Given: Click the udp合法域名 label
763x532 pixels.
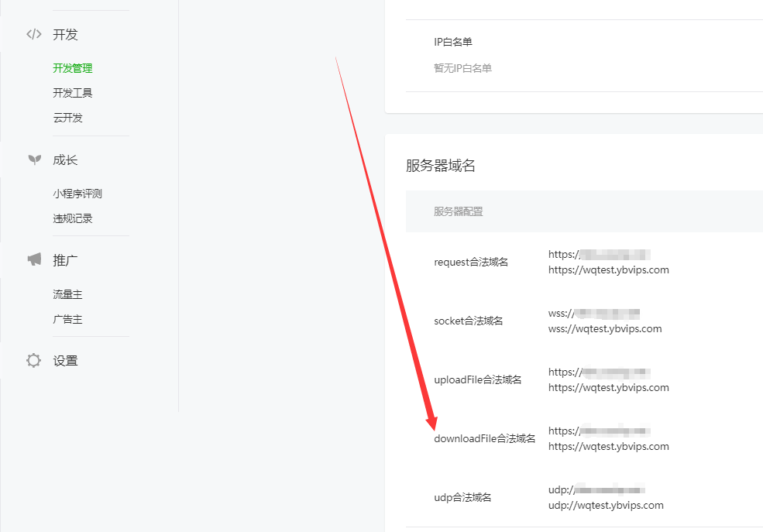Looking at the screenshot, I should pyautogui.click(x=462, y=497).
